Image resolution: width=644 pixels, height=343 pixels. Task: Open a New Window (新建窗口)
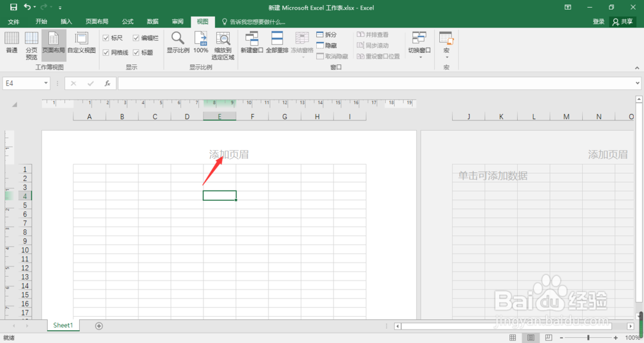coord(252,42)
